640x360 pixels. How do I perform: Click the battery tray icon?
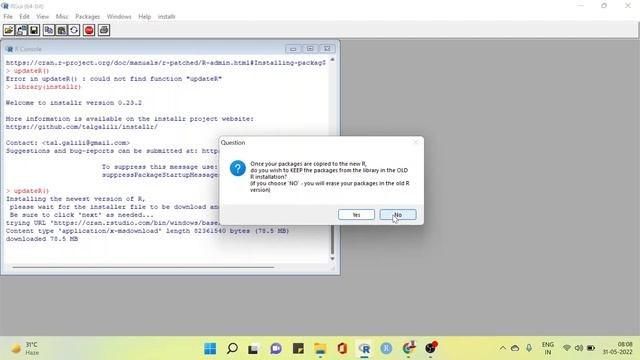pos(591,348)
